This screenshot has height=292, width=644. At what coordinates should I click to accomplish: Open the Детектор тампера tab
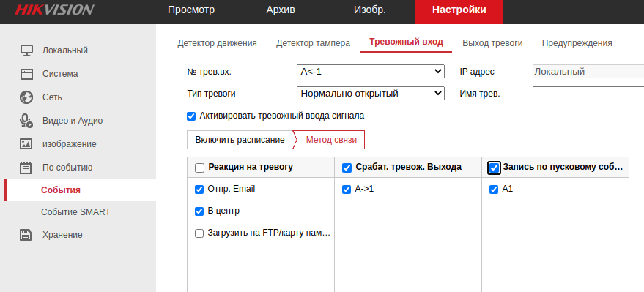click(x=313, y=43)
